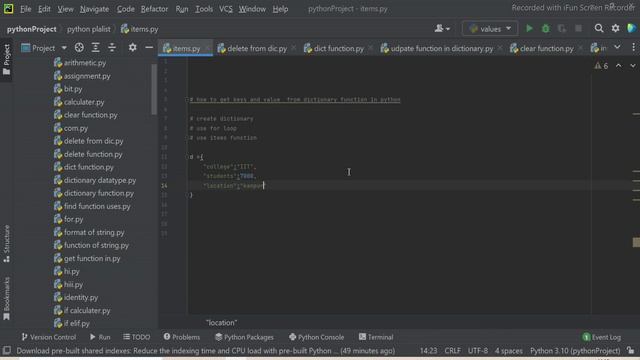Click the warnings indicator showing 6

(x=601, y=66)
